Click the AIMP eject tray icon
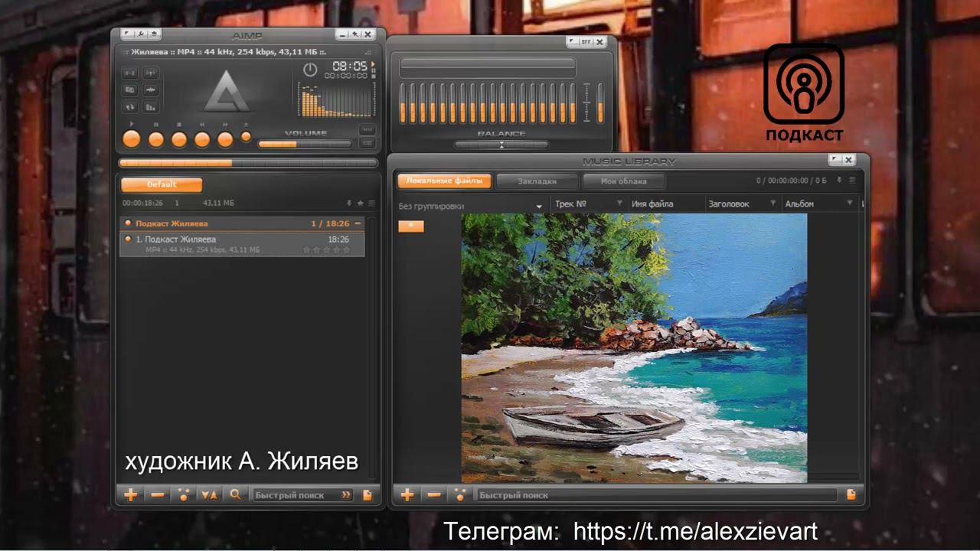The height and width of the screenshot is (551, 980). (154, 34)
